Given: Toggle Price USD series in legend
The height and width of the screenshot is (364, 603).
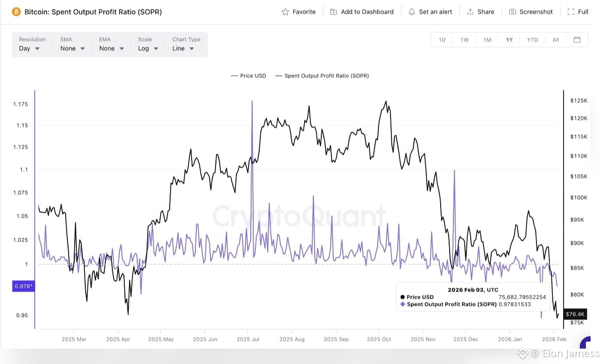Looking at the screenshot, I should (x=249, y=76).
